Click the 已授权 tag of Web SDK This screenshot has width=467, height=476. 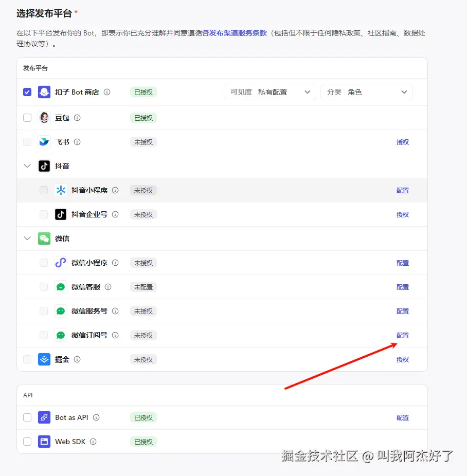click(143, 442)
